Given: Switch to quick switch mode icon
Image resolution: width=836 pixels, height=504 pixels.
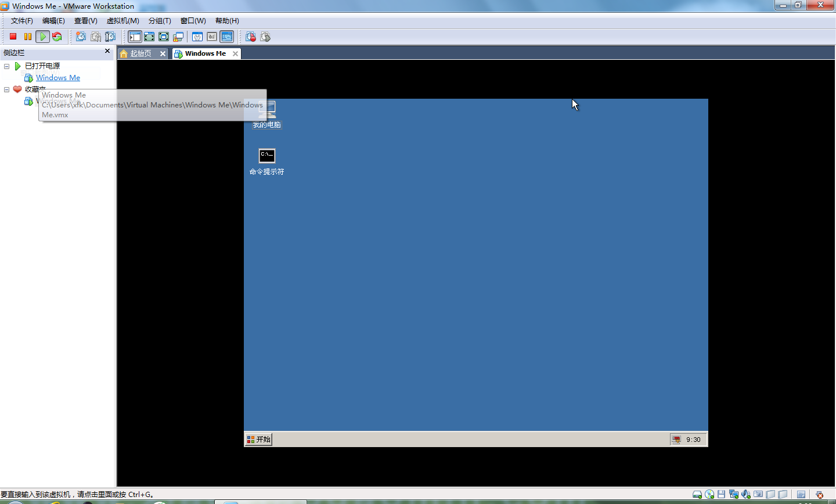Looking at the screenshot, I should coord(149,37).
